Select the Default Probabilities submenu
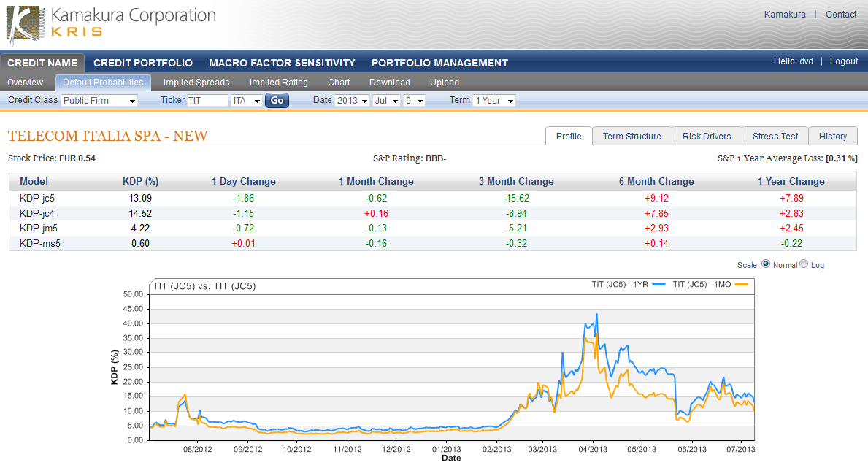This screenshot has height=468, width=868. pyautogui.click(x=103, y=83)
